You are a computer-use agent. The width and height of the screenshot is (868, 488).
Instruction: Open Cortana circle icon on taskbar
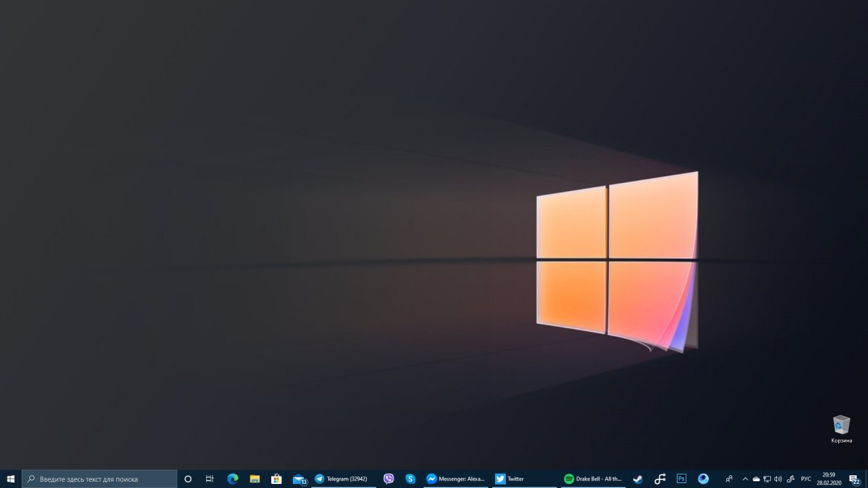[188, 479]
